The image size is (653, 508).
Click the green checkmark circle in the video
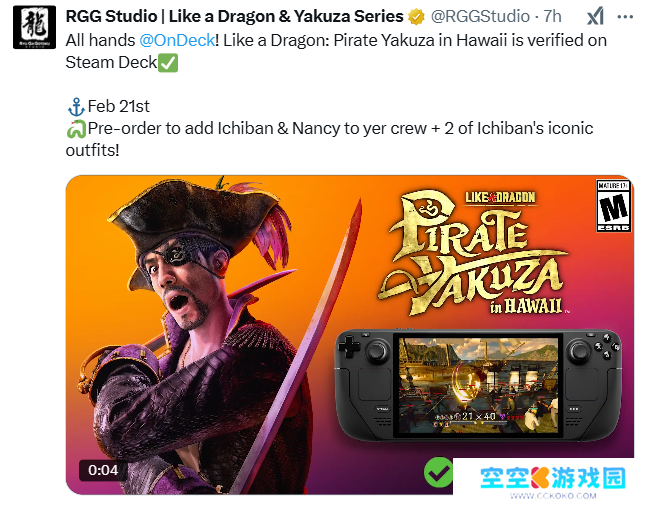tap(438, 470)
